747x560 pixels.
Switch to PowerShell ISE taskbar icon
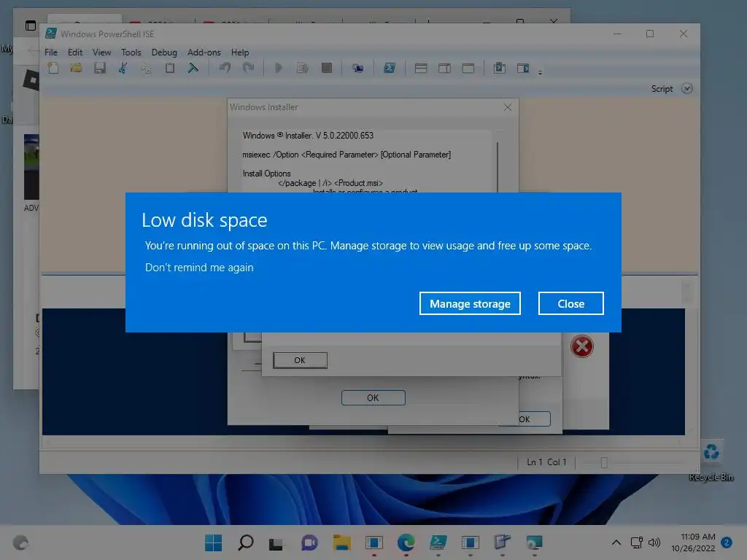click(x=438, y=542)
